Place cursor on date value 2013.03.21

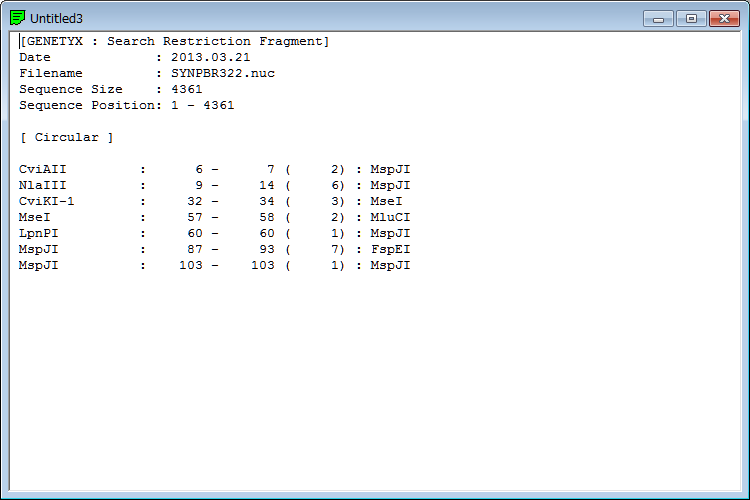211,57
